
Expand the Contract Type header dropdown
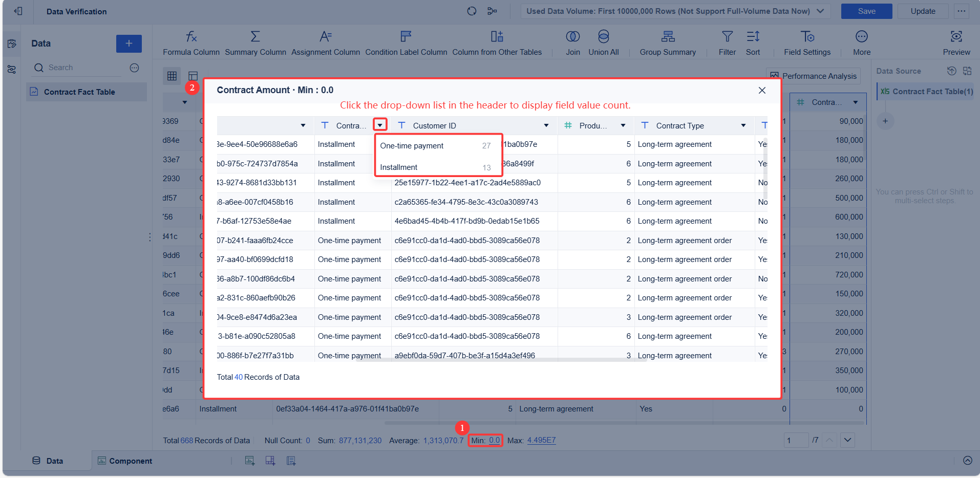tap(743, 125)
